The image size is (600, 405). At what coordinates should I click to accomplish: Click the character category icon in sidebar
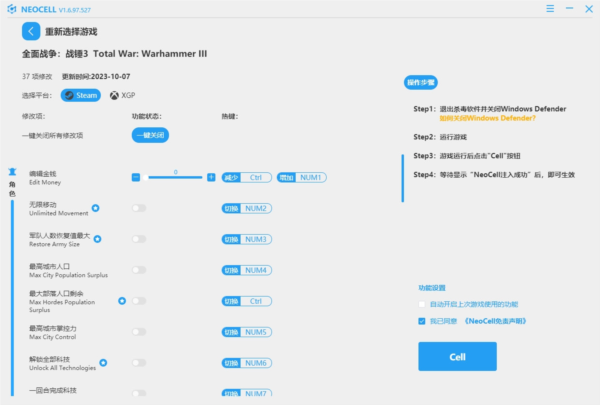coord(12,172)
